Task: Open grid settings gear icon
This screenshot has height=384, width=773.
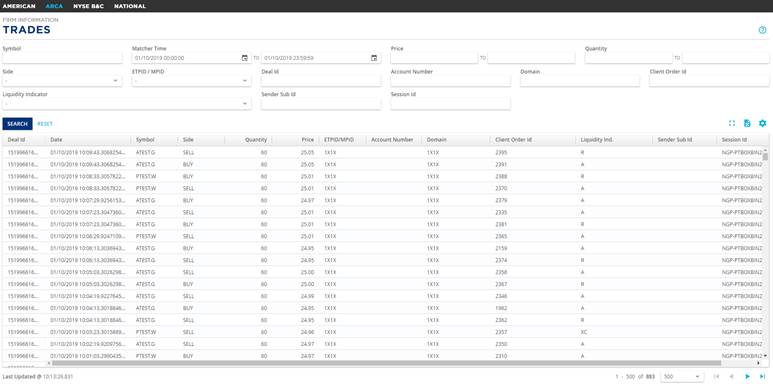Action: click(762, 123)
